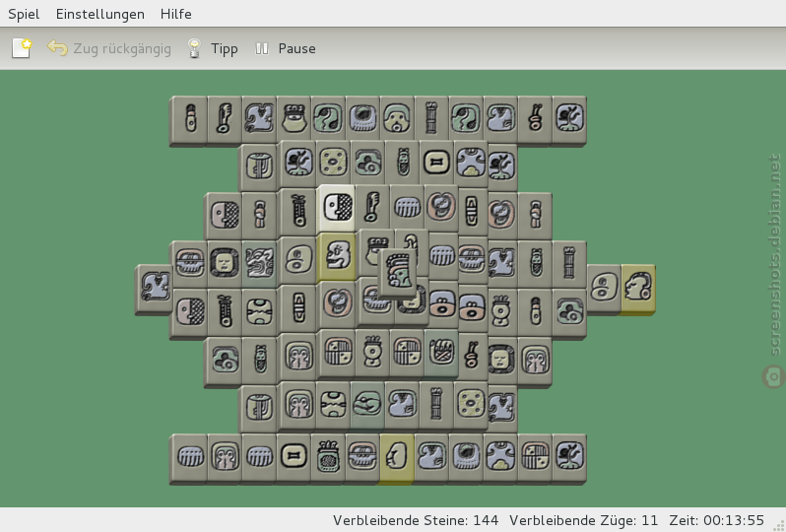Select the half-hatched face tile at fifth row's left end
The image size is (786, 532).
pos(189,312)
